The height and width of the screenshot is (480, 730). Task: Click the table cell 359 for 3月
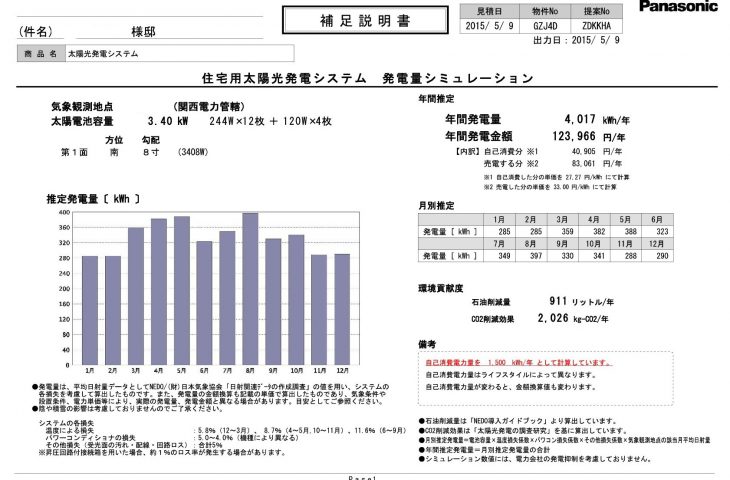(563, 231)
